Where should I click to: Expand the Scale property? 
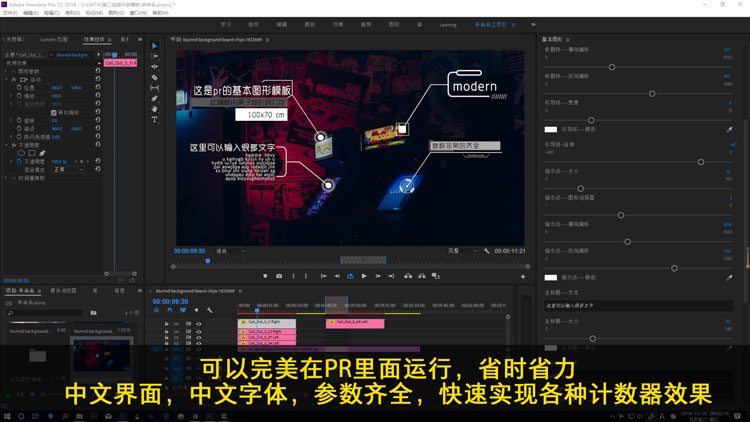click(x=11, y=96)
